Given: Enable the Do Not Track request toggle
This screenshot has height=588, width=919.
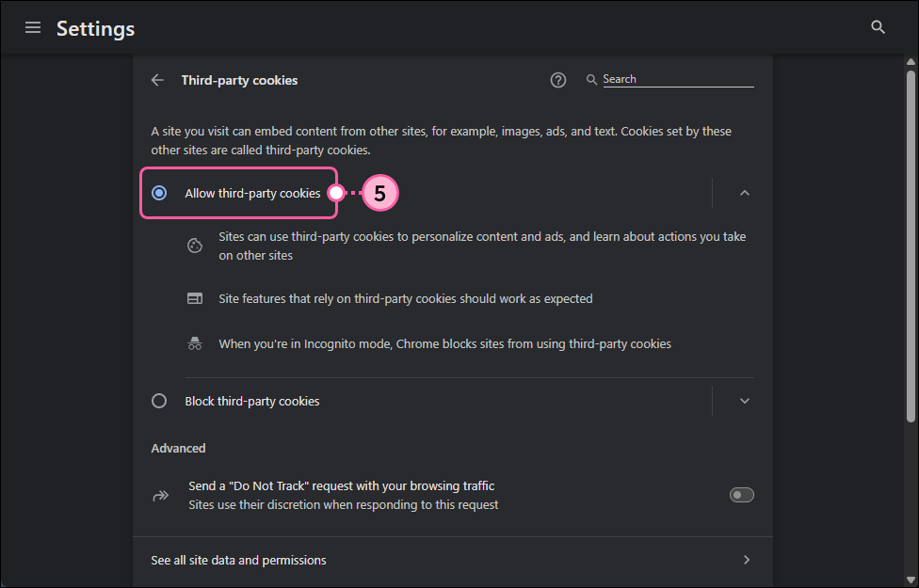Looking at the screenshot, I should coord(741,494).
